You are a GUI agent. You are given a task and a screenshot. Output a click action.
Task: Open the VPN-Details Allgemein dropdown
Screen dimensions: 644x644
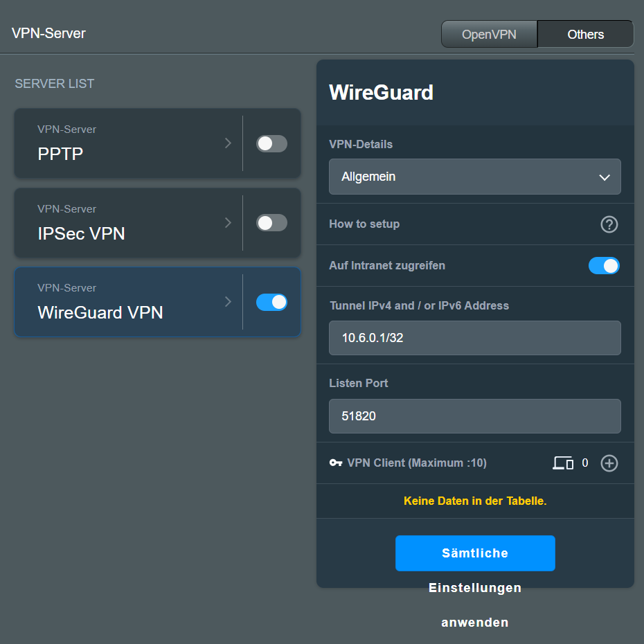coord(474,177)
